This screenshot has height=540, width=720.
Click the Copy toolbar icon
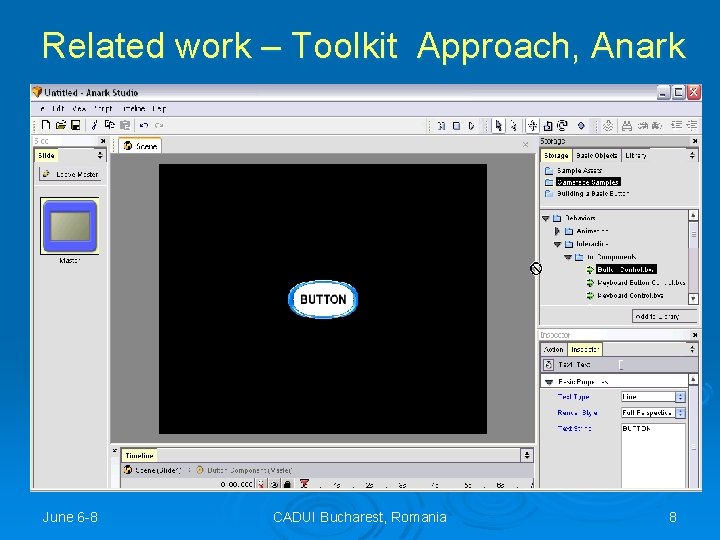(x=109, y=125)
